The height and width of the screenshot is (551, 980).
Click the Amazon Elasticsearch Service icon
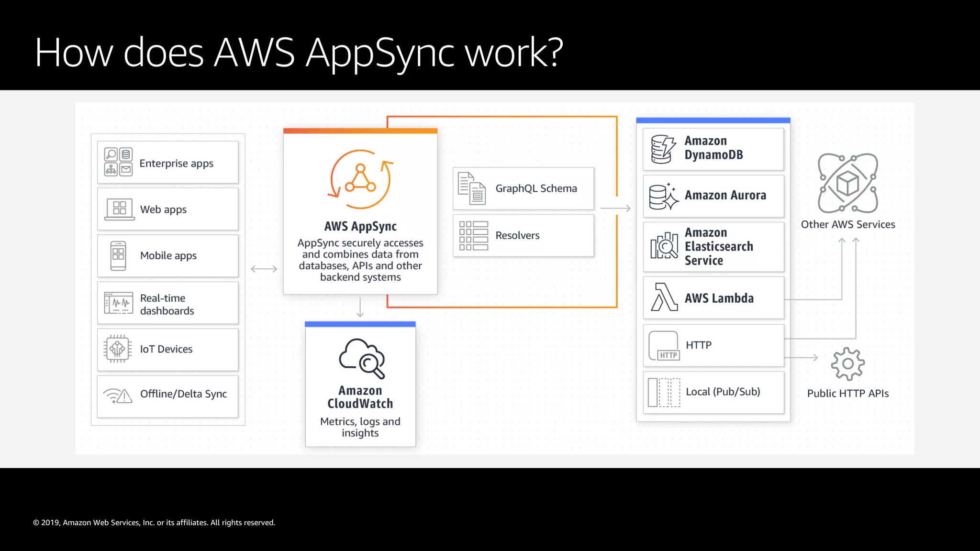(x=664, y=246)
